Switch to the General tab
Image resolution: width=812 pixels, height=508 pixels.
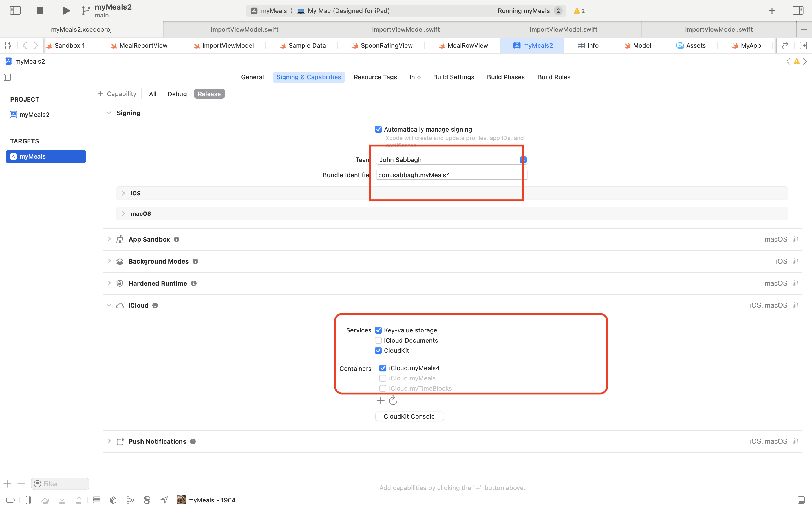click(252, 77)
